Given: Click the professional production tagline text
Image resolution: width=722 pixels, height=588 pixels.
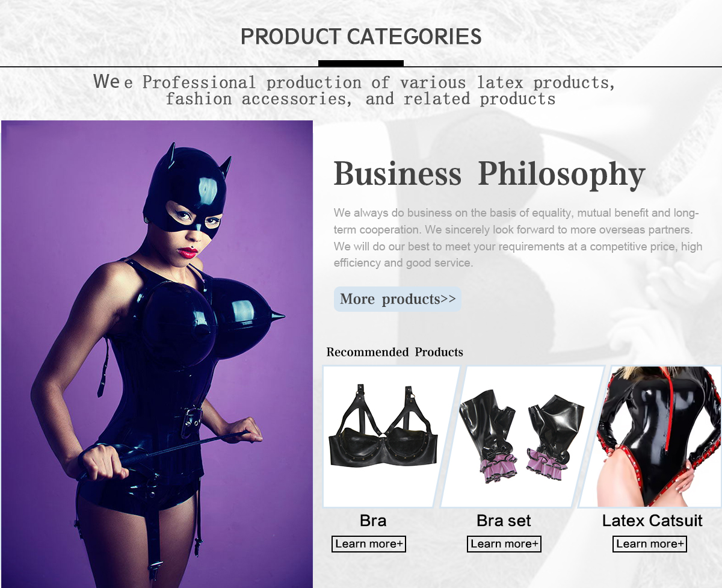Looking at the screenshot, I should 355,90.
